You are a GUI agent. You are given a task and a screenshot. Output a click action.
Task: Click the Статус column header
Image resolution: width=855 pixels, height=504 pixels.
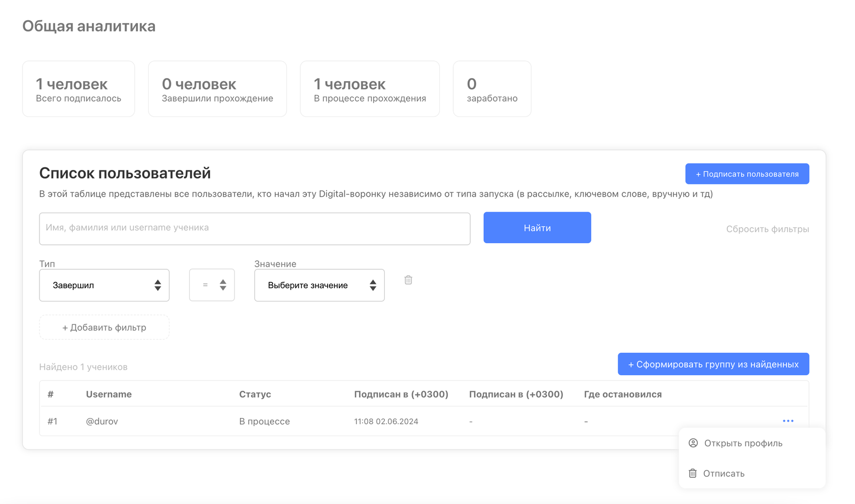[255, 394]
